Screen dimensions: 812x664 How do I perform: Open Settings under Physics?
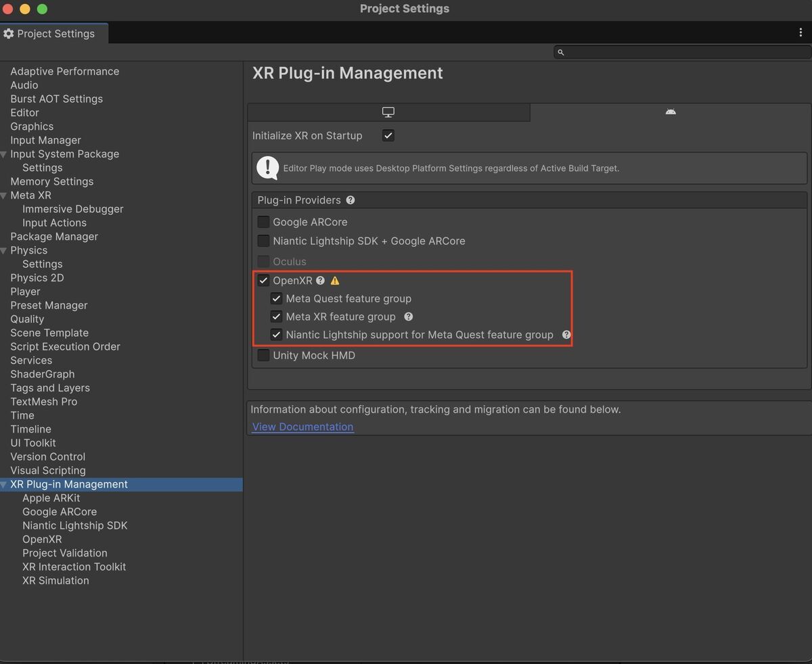[x=43, y=264]
